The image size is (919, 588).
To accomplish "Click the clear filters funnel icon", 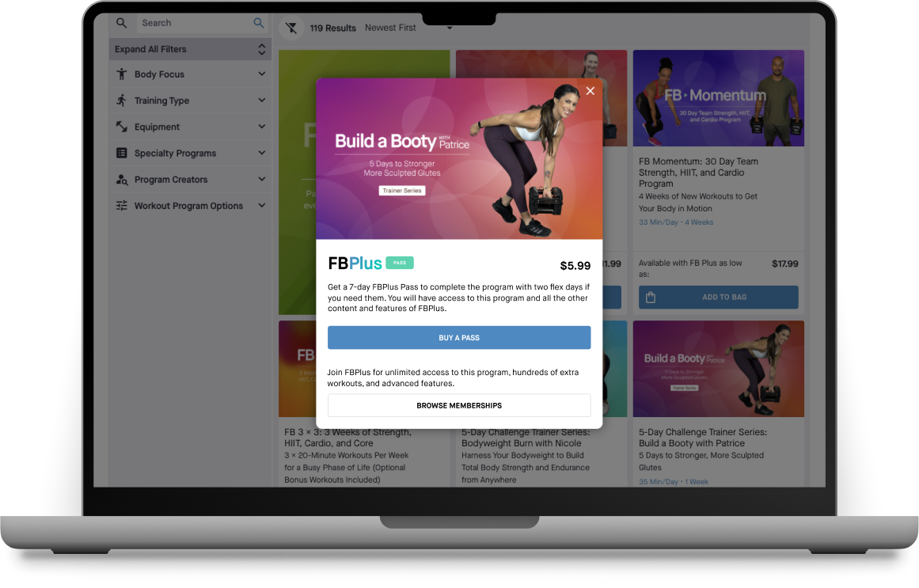I will click(x=292, y=28).
